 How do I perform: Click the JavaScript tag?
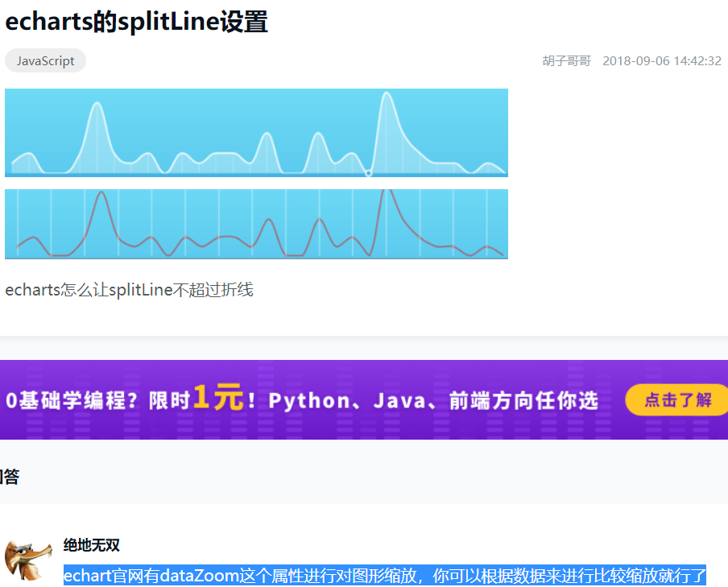pos(45,61)
